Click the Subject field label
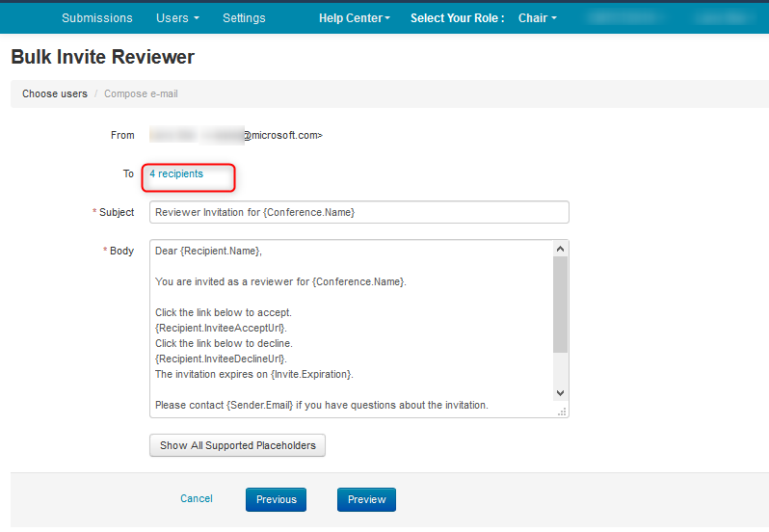Image resolution: width=769 pixels, height=532 pixels. (117, 212)
